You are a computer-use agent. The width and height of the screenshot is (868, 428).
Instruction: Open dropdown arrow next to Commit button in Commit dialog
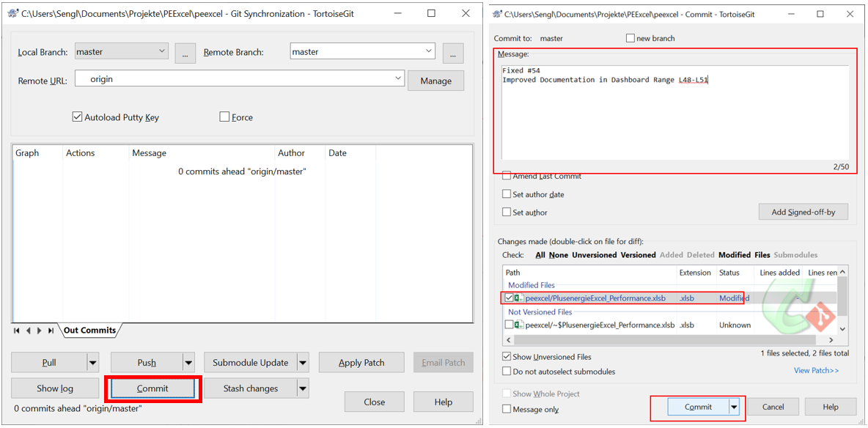click(x=734, y=407)
